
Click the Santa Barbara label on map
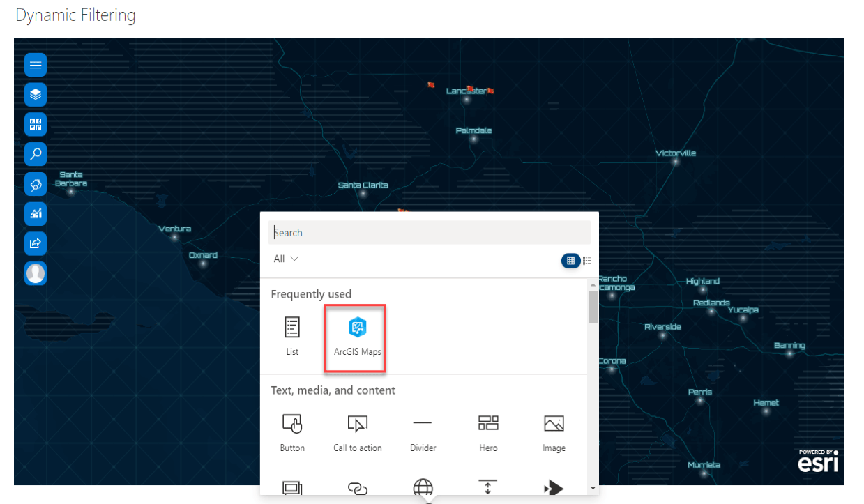click(71, 179)
